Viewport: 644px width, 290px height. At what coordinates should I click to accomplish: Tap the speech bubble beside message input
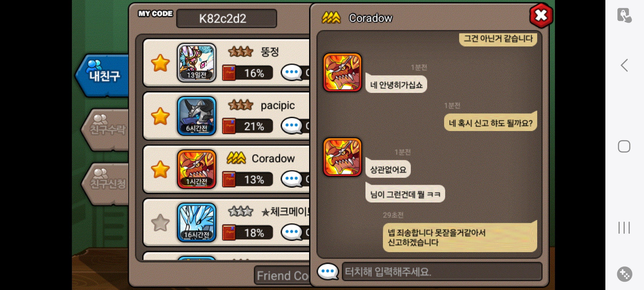coord(328,271)
